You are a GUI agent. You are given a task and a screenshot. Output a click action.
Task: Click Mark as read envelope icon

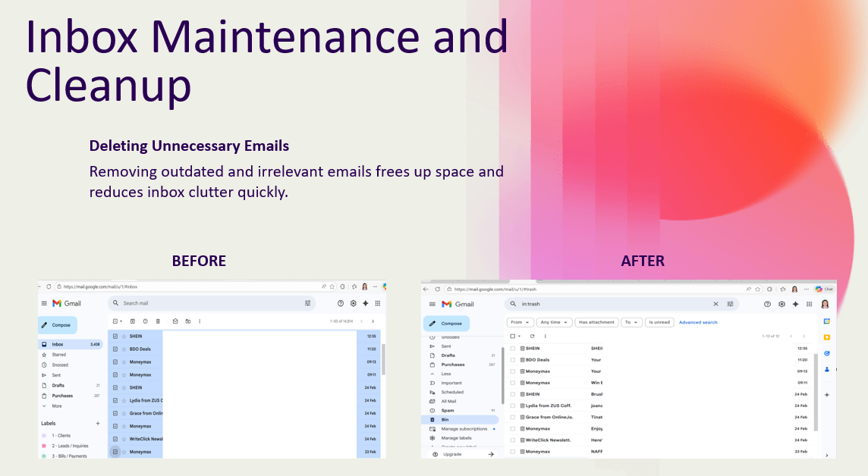coord(175,321)
